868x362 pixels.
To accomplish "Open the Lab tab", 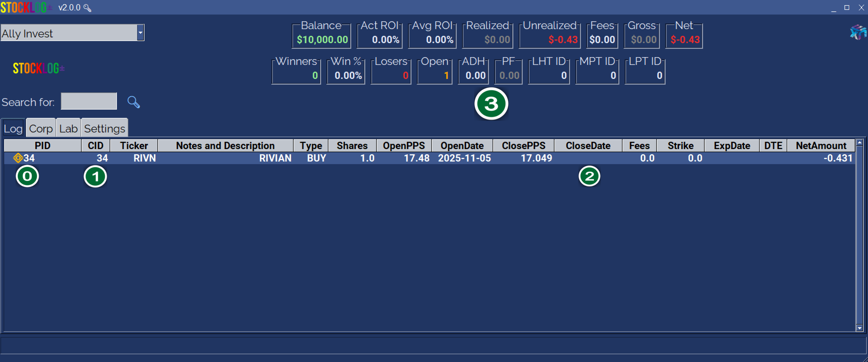I will pos(68,128).
